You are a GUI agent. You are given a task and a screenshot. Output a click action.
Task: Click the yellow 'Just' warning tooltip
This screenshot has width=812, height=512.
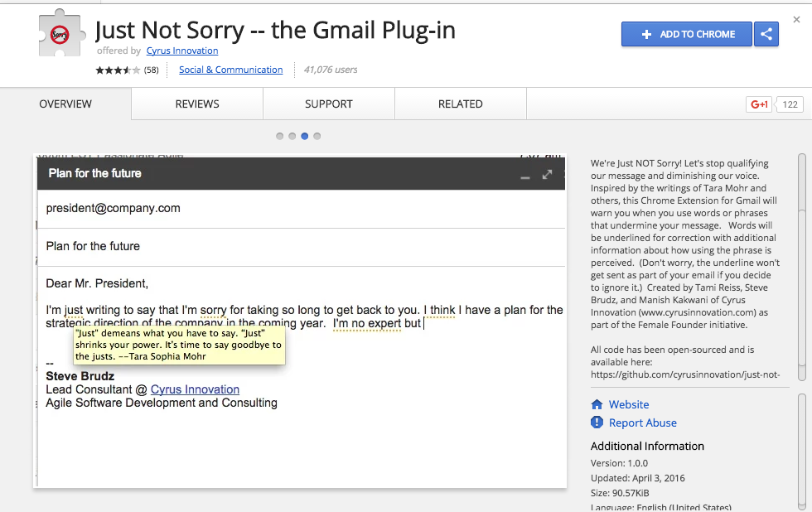click(179, 345)
